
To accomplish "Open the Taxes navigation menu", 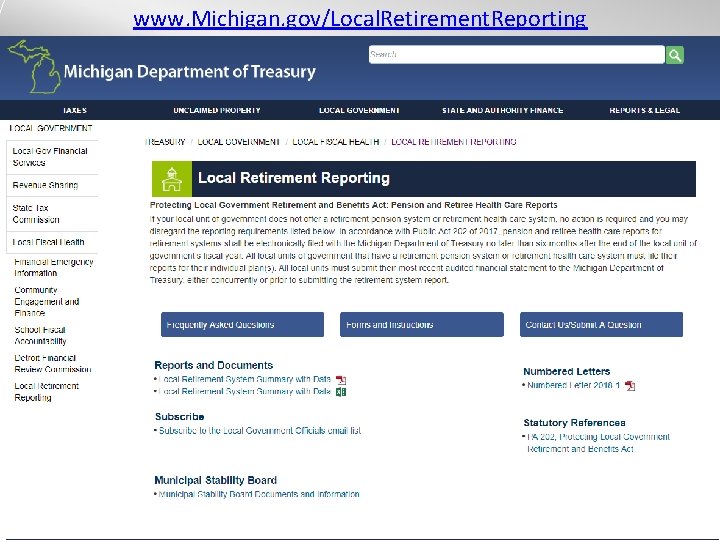I will (75, 110).
